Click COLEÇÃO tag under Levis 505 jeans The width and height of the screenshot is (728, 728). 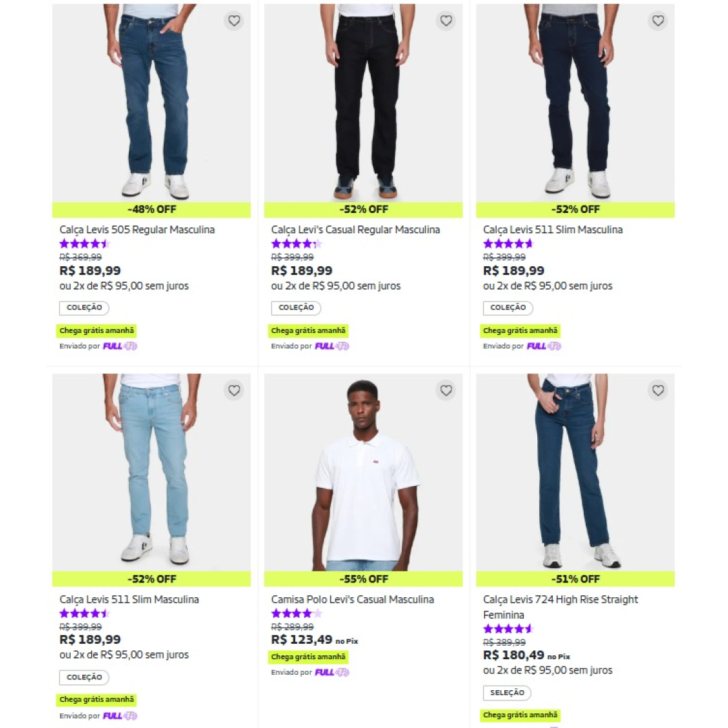(x=84, y=308)
